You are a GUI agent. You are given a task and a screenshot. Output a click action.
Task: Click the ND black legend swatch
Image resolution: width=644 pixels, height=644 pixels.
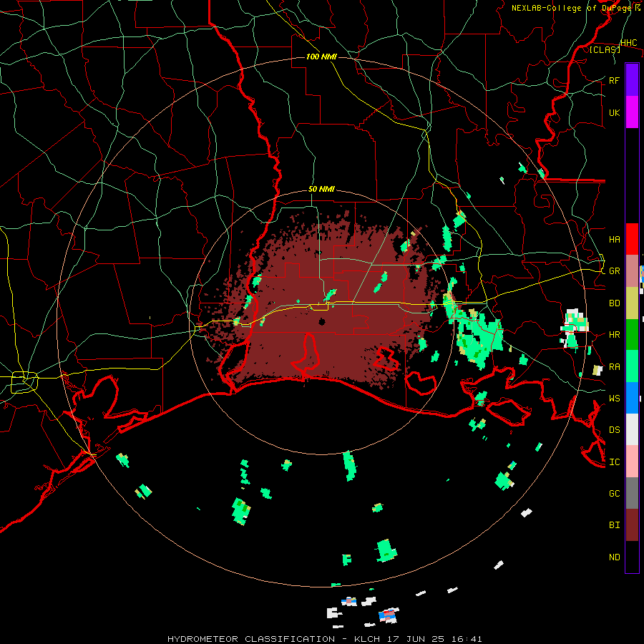coord(632,557)
